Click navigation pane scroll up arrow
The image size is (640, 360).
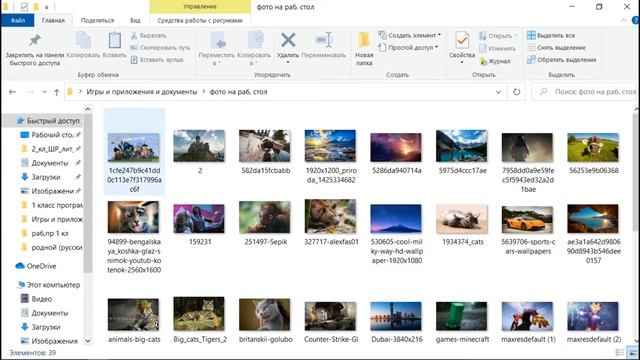click(x=88, y=109)
